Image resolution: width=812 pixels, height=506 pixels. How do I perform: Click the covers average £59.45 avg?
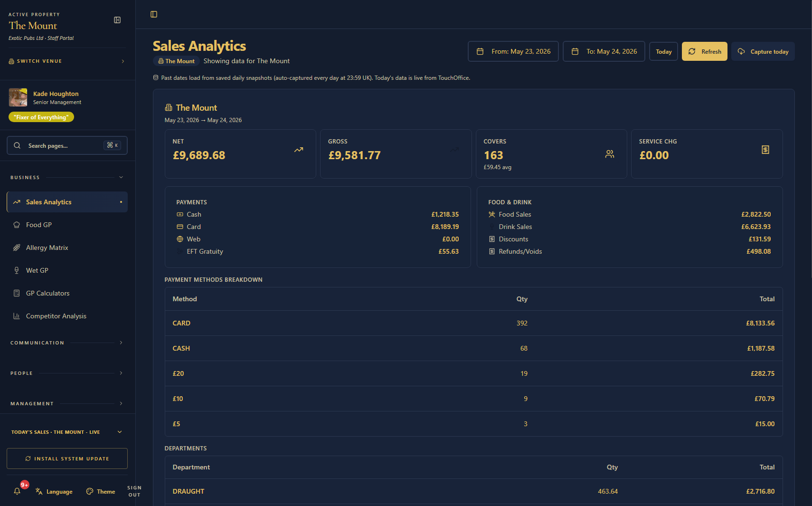498,167
